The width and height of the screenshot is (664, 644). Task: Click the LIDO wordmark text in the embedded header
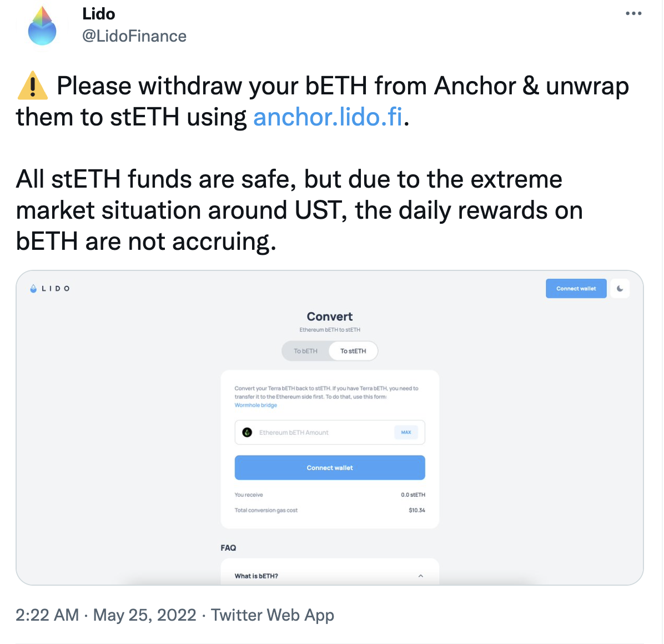point(56,289)
